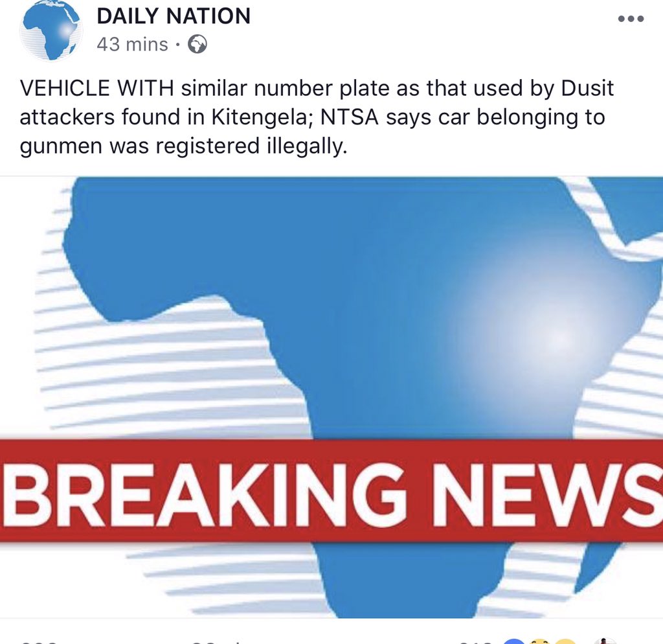Click the post caption about Dusit attackers
The width and height of the screenshot is (663, 644).
316,117
